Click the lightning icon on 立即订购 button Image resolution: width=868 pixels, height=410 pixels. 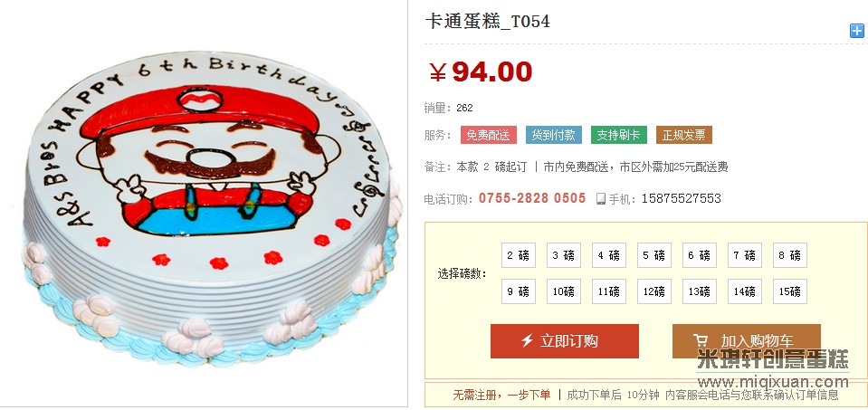(x=528, y=341)
